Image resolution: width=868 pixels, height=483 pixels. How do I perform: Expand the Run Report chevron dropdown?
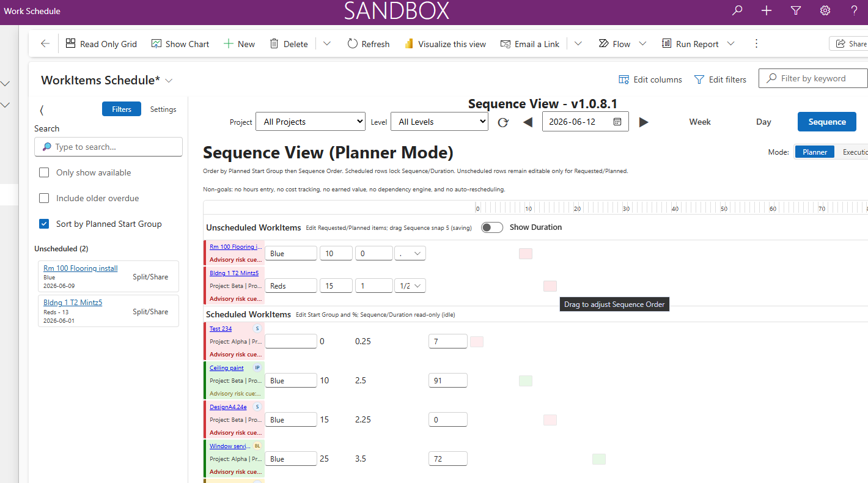[730, 43]
